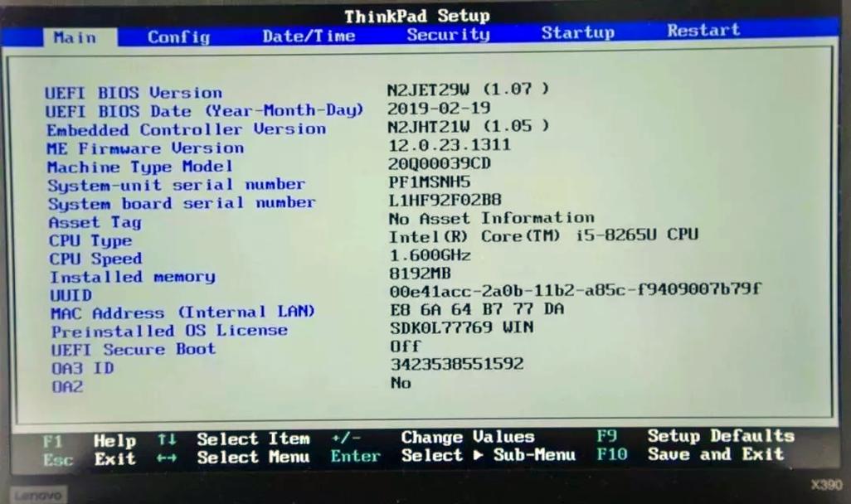Select the System-unit serial number label
Screen dimensions: 851x504
click(176, 185)
